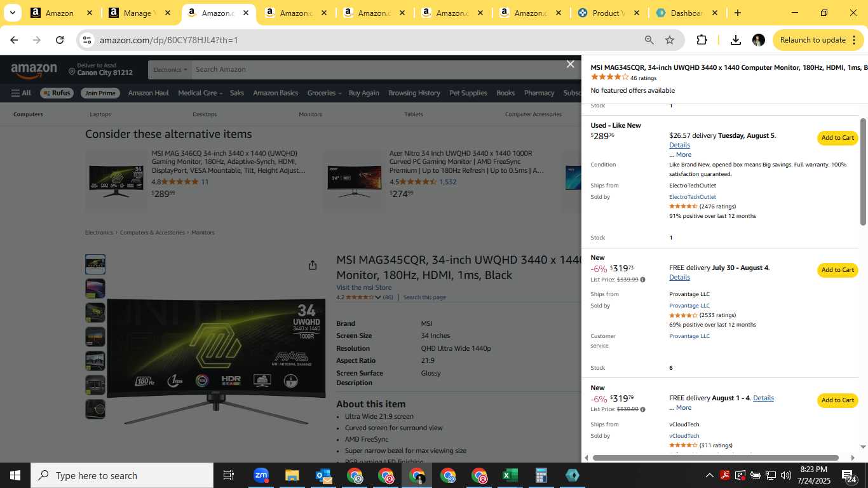Open Calculator from the taskbar
Viewport: 868px width, 488px height.
coord(541,475)
